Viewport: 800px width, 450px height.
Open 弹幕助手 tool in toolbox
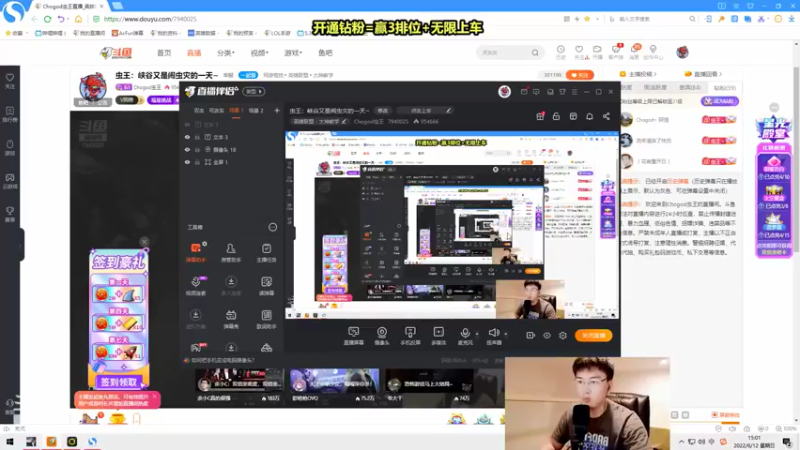pyautogui.click(x=195, y=253)
